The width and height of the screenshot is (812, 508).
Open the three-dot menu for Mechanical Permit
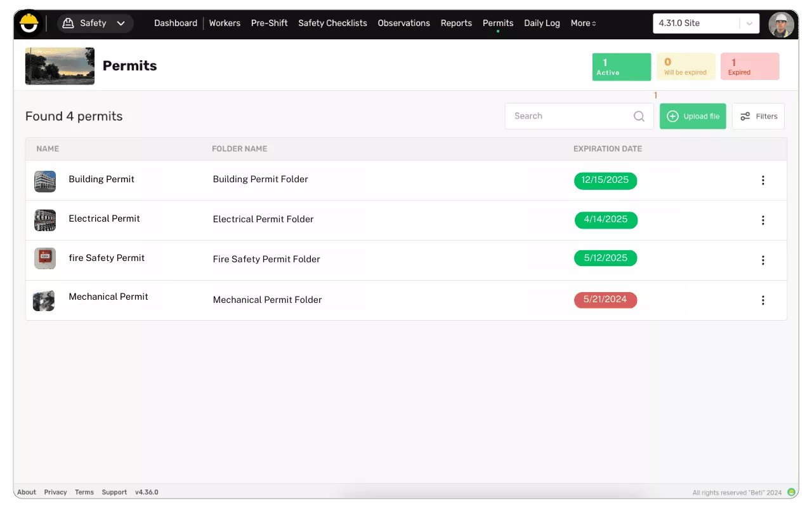point(763,300)
